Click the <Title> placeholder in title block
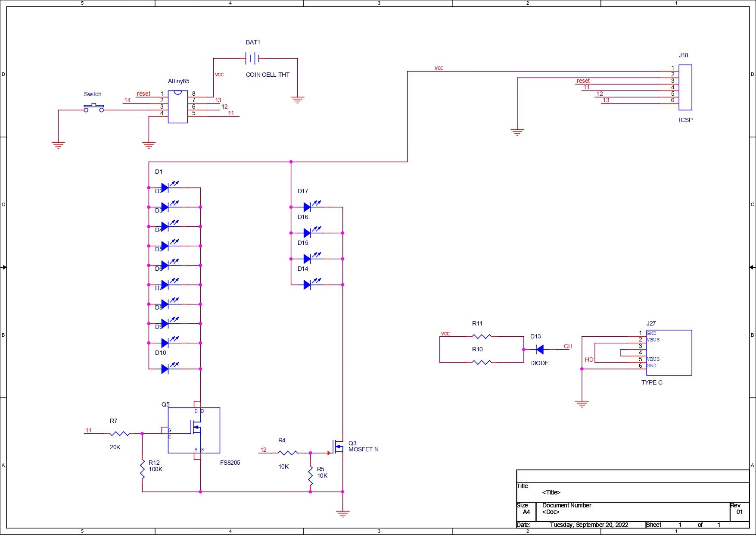756x535 pixels. click(551, 492)
